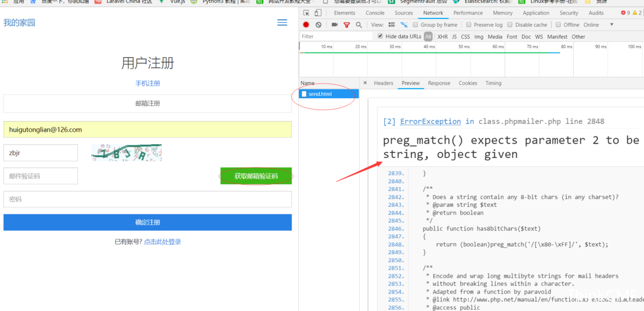Open the Performance tab
This screenshot has height=311, width=644.
[x=468, y=13]
